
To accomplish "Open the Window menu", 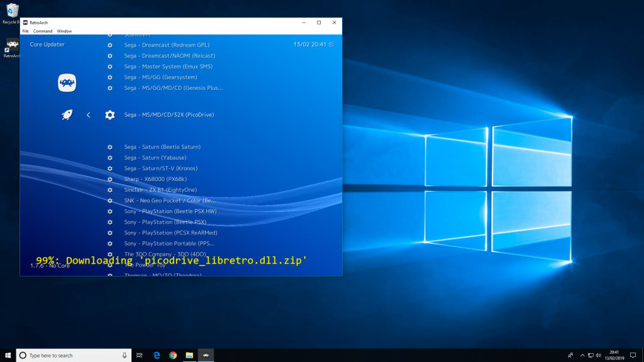I will (64, 31).
